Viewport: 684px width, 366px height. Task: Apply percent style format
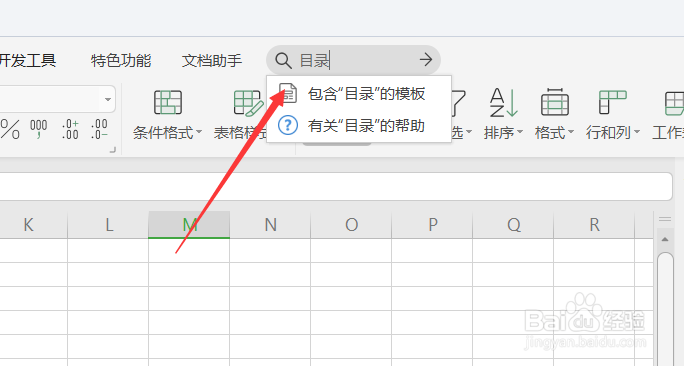pos(10,130)
